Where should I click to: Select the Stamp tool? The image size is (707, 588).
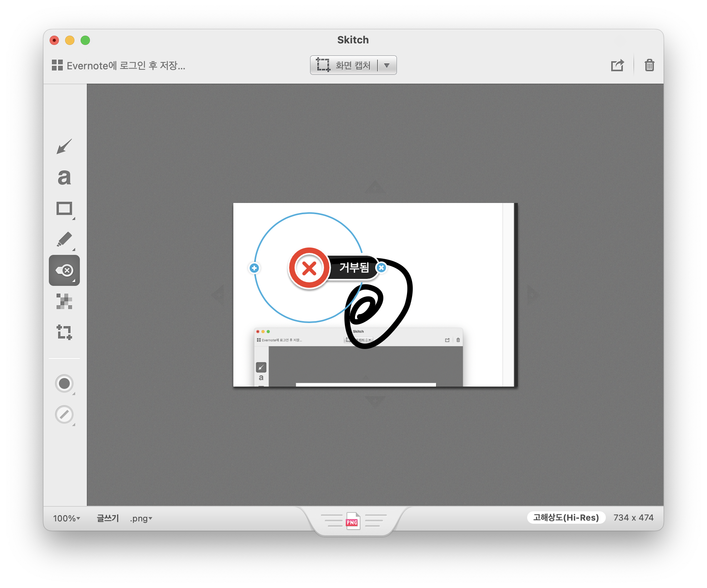[64, 270]
